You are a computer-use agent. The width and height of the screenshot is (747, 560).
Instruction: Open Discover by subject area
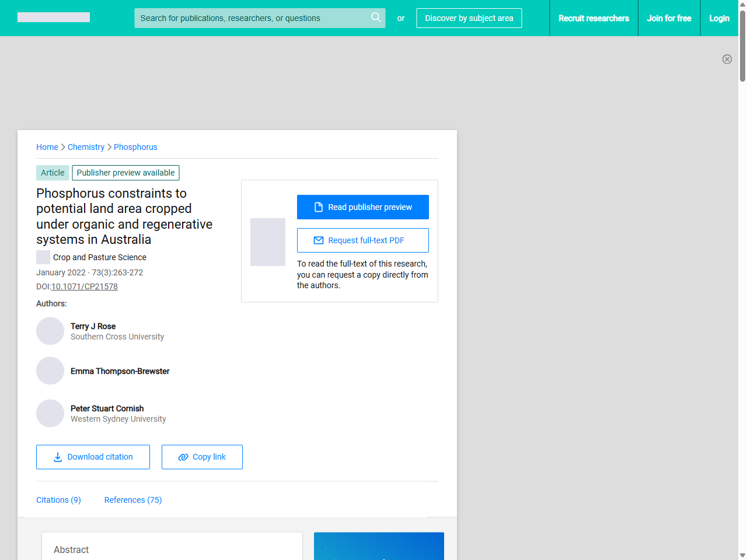click(469, 18)
